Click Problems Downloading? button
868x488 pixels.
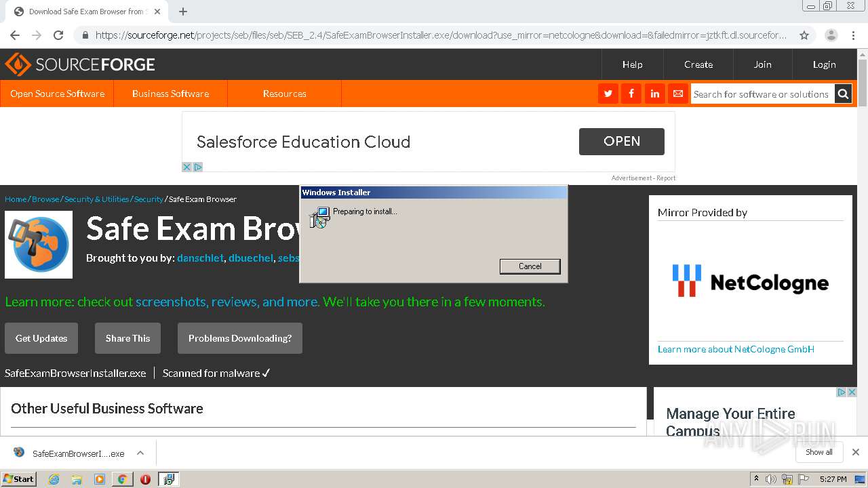[x=240, y=338]
